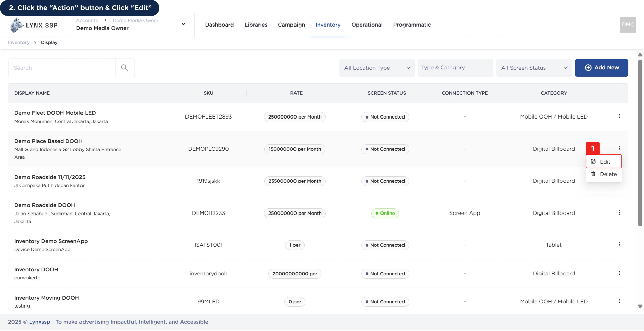
Task: Click the 0 per rate badge
Action: tap(295, 302)
